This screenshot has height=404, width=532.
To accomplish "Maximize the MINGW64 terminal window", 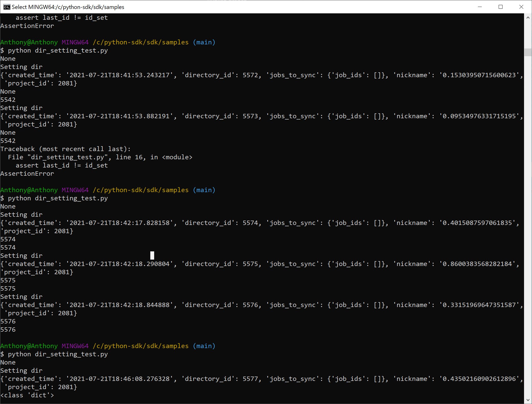I will (500, 7).
